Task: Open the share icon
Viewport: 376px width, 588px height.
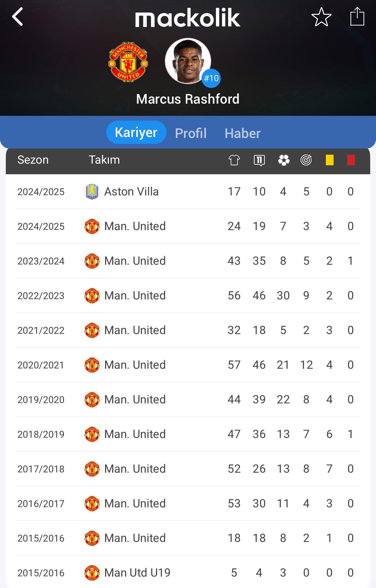Action: 357,16
